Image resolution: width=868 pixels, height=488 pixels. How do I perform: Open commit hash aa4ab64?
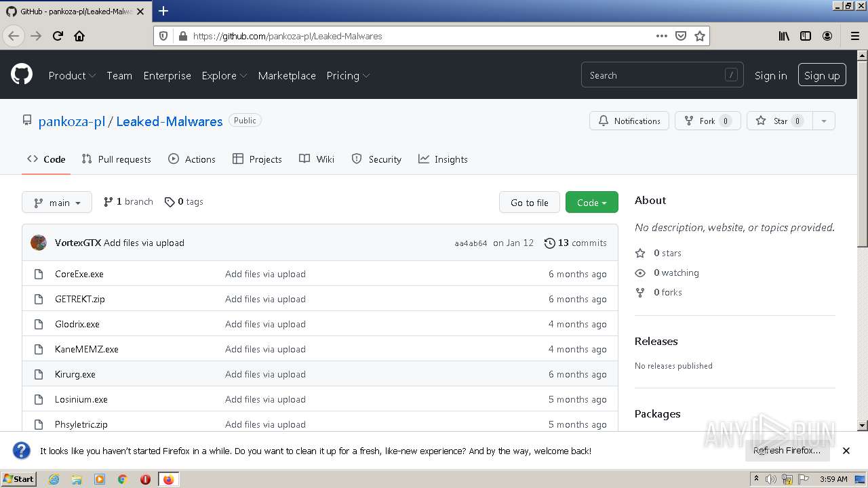click(x=471, y=243)
